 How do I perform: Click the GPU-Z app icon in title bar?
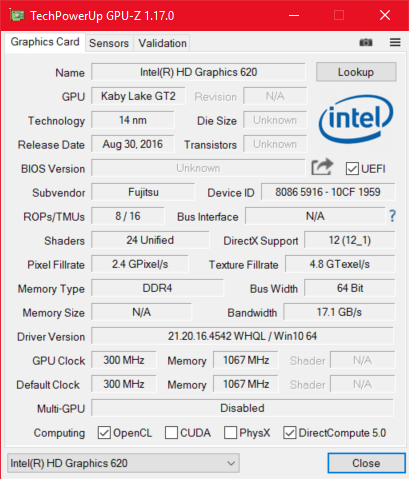click(x=17, y=15)
